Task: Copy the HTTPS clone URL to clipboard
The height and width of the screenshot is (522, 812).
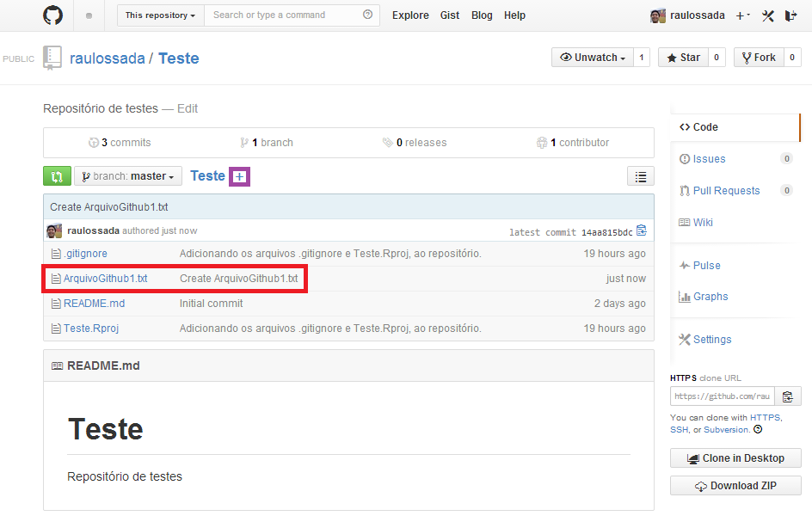Action: coord(788,396)
